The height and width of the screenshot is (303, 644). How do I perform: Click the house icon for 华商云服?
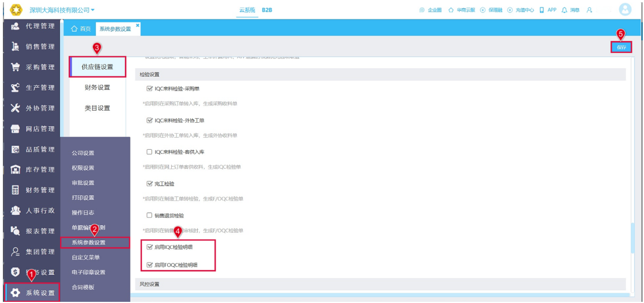(451, 10)
